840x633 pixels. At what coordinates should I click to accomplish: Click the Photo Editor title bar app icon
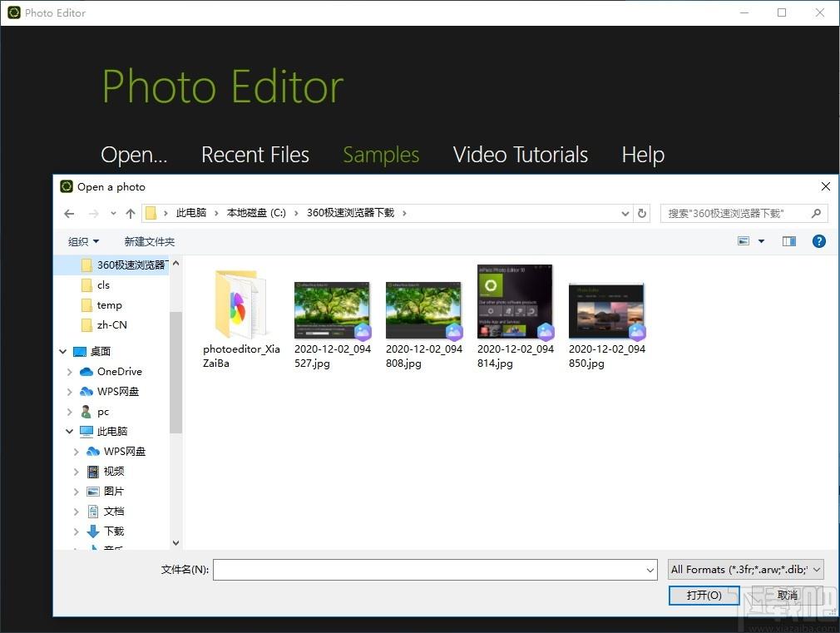[14, 12]
